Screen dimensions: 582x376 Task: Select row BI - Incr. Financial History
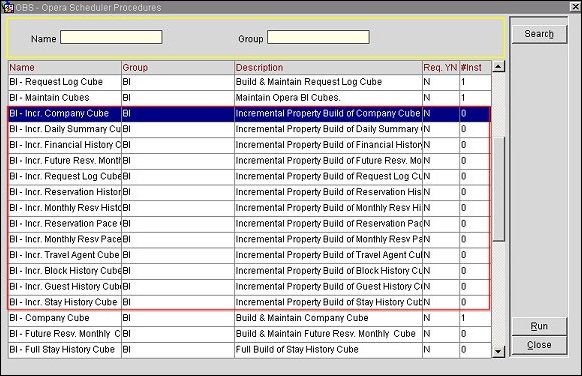pyautogui.click(x=250, y=145)
